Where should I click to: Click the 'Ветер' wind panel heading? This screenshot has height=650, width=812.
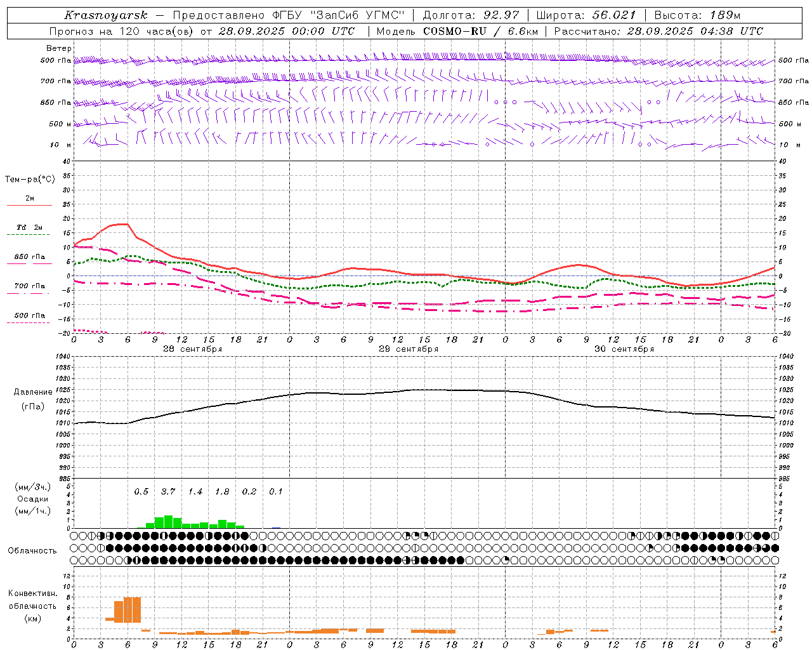tap(59, 48)
